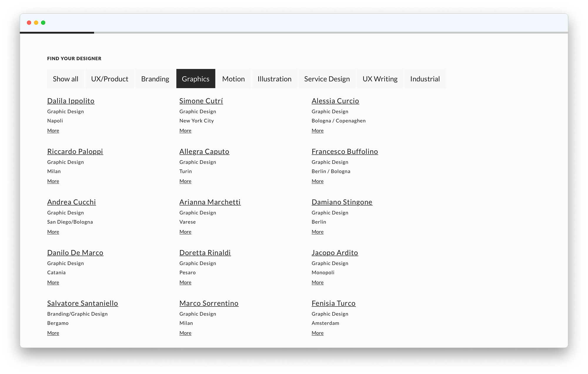
Task: Filter designers by Motion
Action: [233, 79]
